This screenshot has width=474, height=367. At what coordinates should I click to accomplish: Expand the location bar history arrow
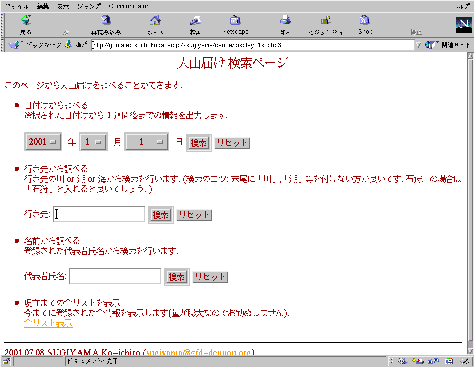pos(418,45)
